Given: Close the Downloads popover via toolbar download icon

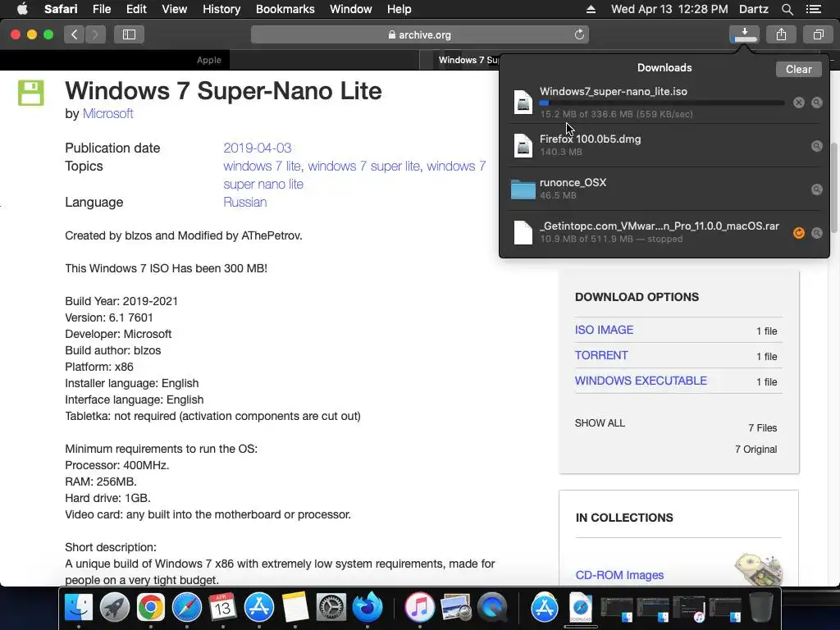Looking at the screenshot, I should click(744, 34).
